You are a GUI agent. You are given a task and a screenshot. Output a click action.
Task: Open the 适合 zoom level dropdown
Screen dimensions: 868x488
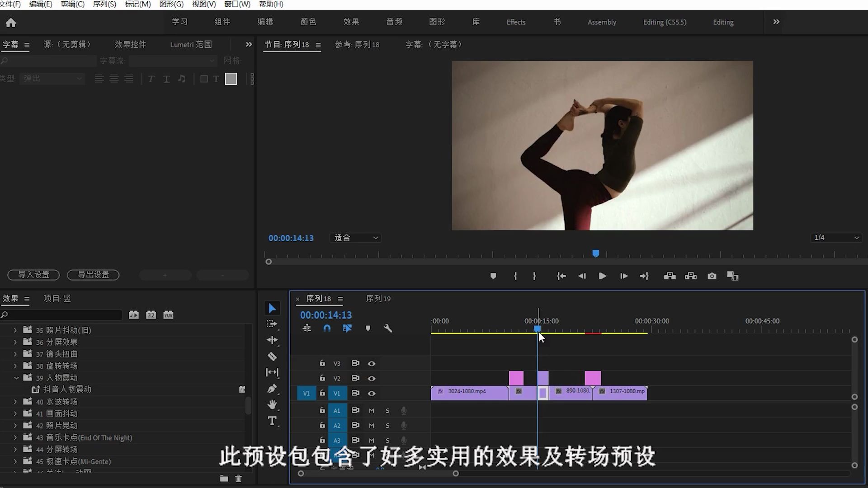356,238
